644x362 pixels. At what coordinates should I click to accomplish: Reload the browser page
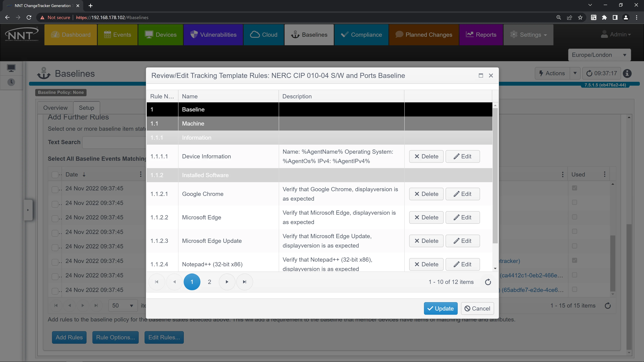(x=29, y=17)
